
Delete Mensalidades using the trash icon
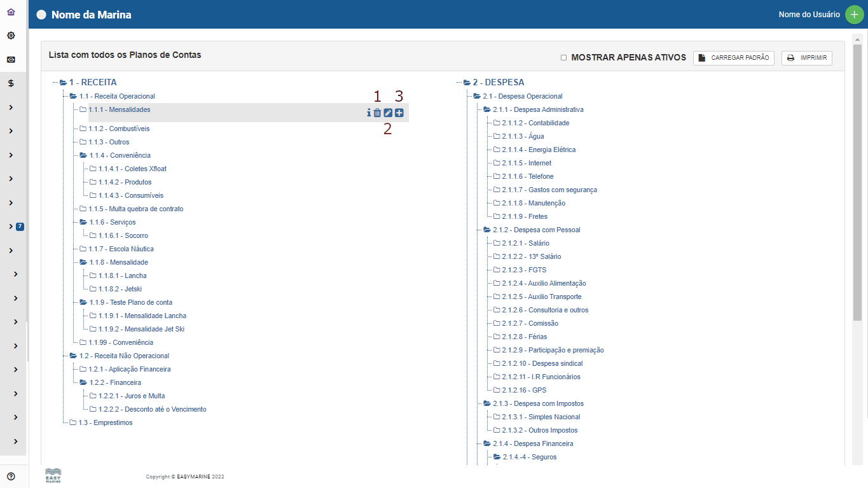click(x=377, y=113)
